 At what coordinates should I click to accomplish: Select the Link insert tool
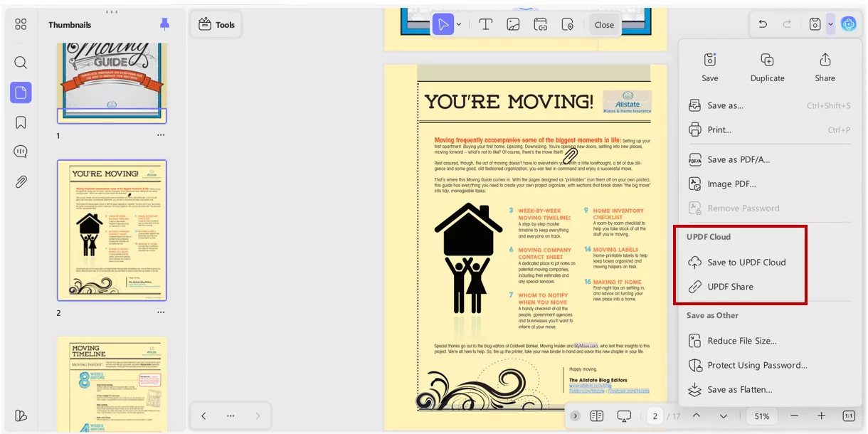coord(540,25)
